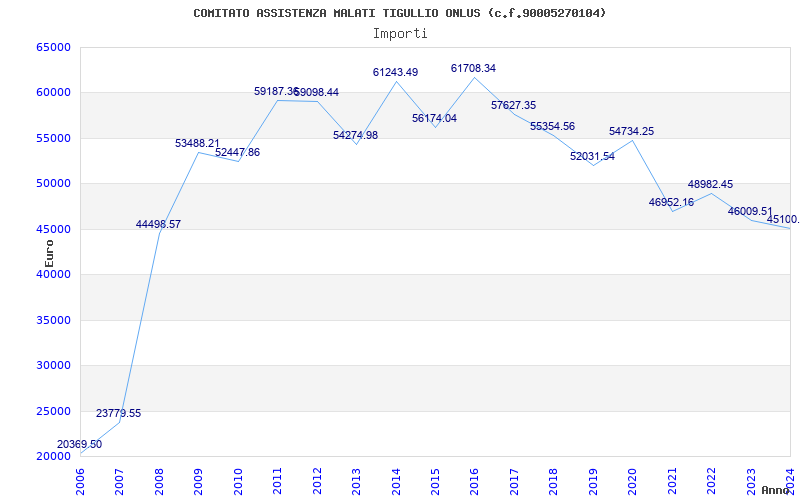Select the 2007 year label
The height and width of the screenshot is (500, 800).
[x=119, y=481]
